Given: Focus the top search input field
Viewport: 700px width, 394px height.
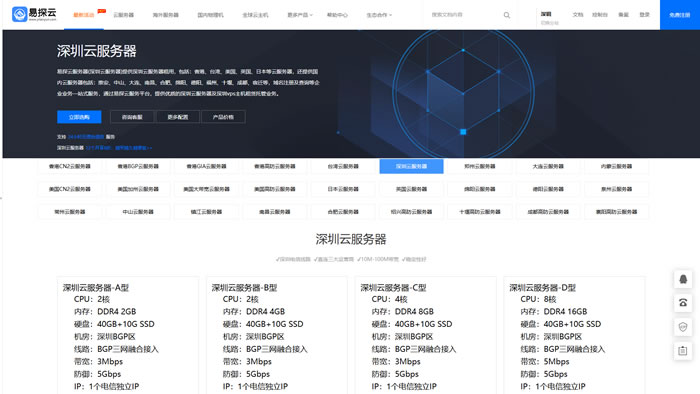Looking at the screenshot, I should pyautogui.click(x=464, y=15).
